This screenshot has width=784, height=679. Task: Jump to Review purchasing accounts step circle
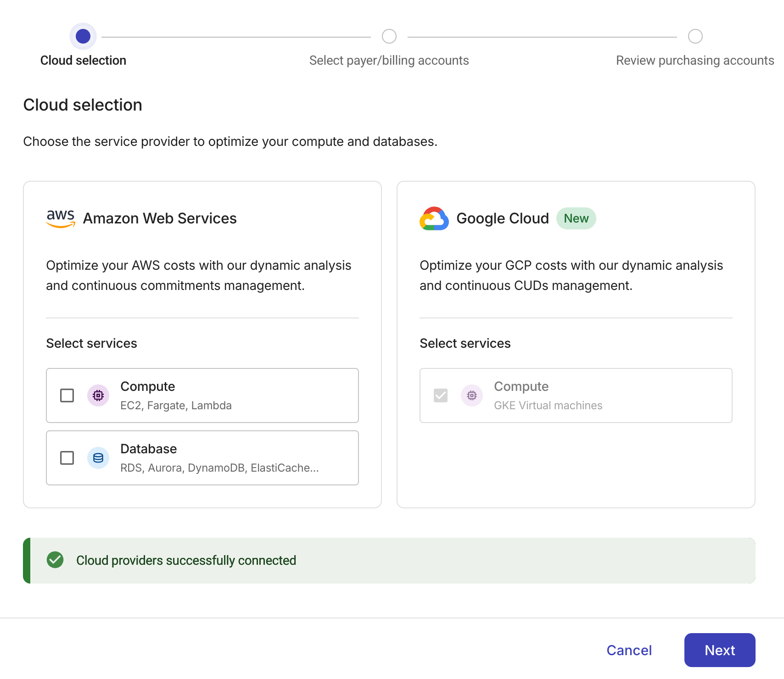pyautogui.click(x=695, y=36)
